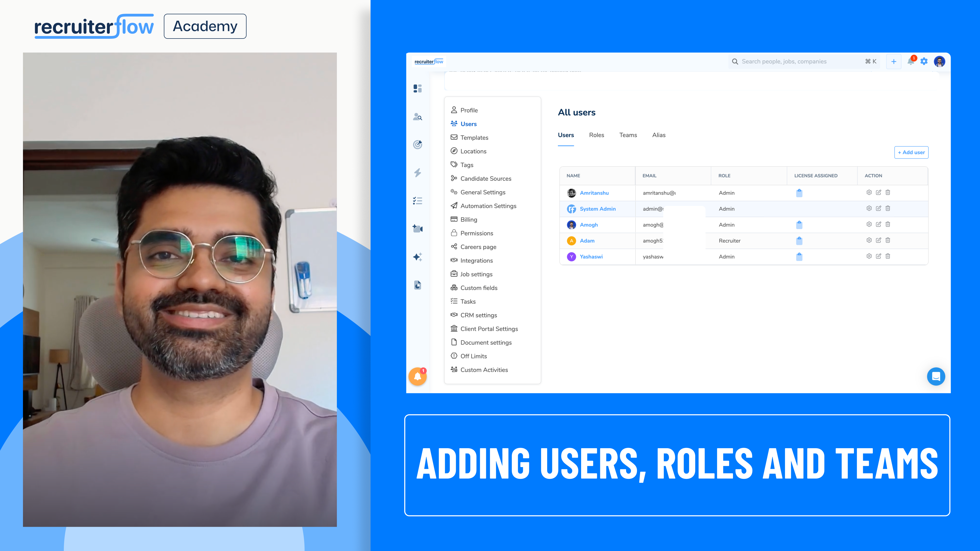This screenshot has height=551, width=980.
Task: Click the AI sparkle sidebar icon
Action: (417, 257)
